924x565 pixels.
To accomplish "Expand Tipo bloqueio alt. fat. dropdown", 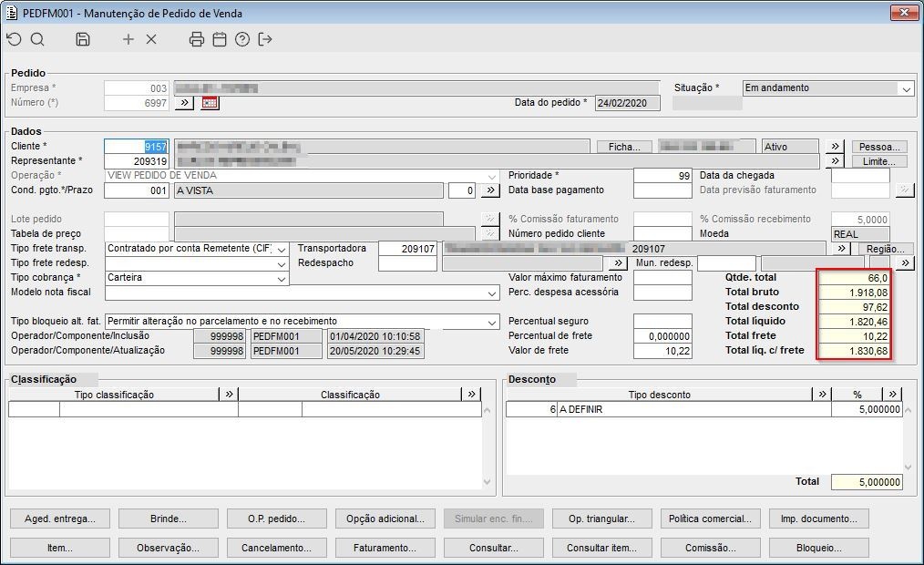I will (x=492, y=322).
